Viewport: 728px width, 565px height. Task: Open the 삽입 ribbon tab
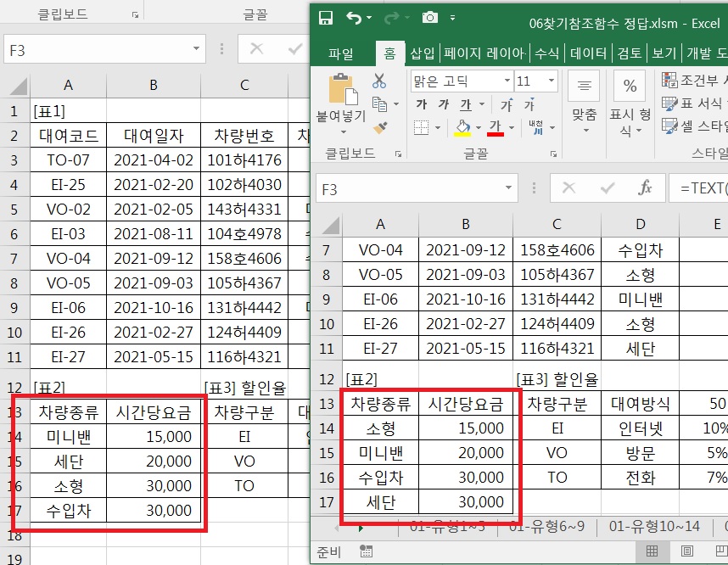point(422,53)
